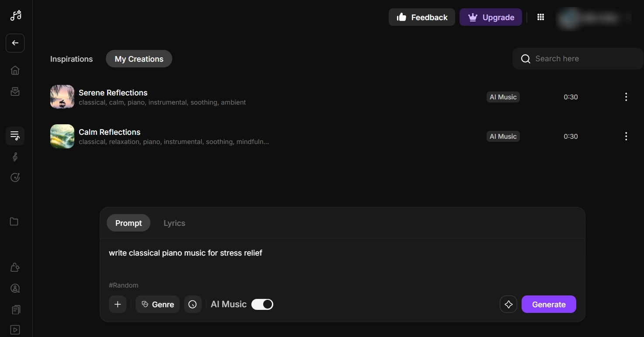Image resolution: width=644 pixels, height=337 pixels.
Task: Open the inbox/library icon in sidebar
Action: (x=15, y=91)
